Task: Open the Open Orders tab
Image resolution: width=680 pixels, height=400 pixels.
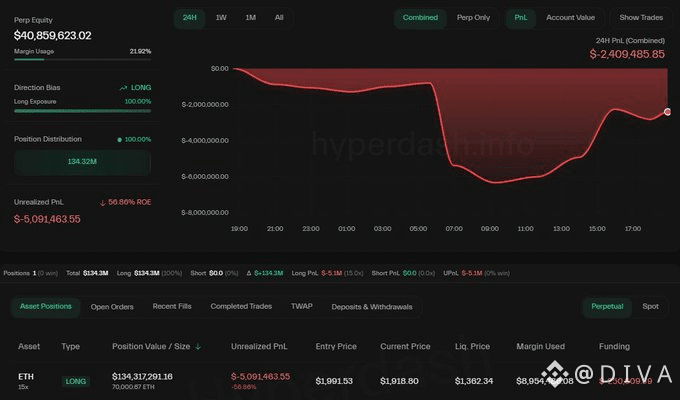Action: tap(112, 307)
